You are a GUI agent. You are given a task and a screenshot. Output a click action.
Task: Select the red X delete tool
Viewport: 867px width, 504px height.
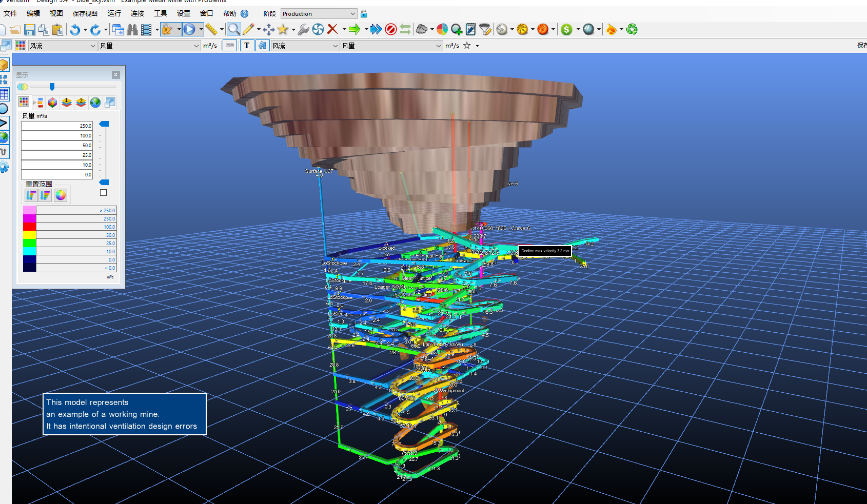332,29
